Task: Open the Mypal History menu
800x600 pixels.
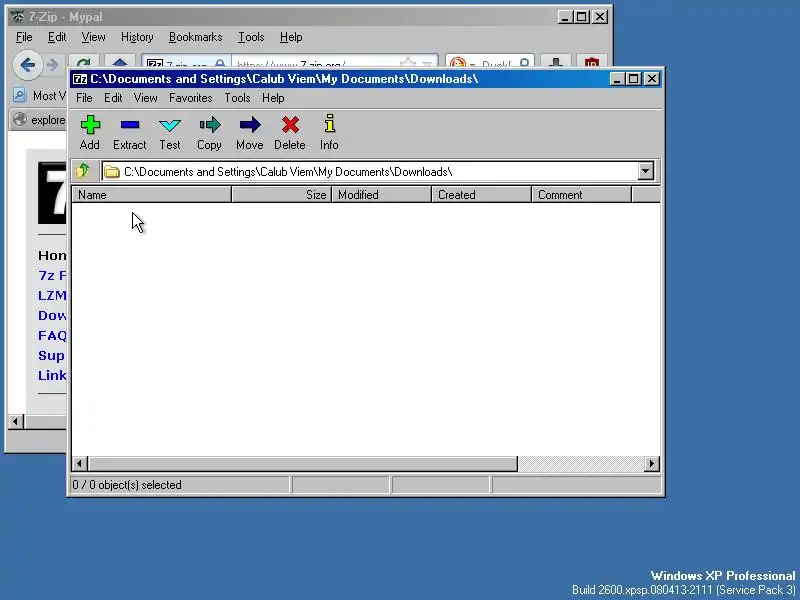Action: [137, 37]
